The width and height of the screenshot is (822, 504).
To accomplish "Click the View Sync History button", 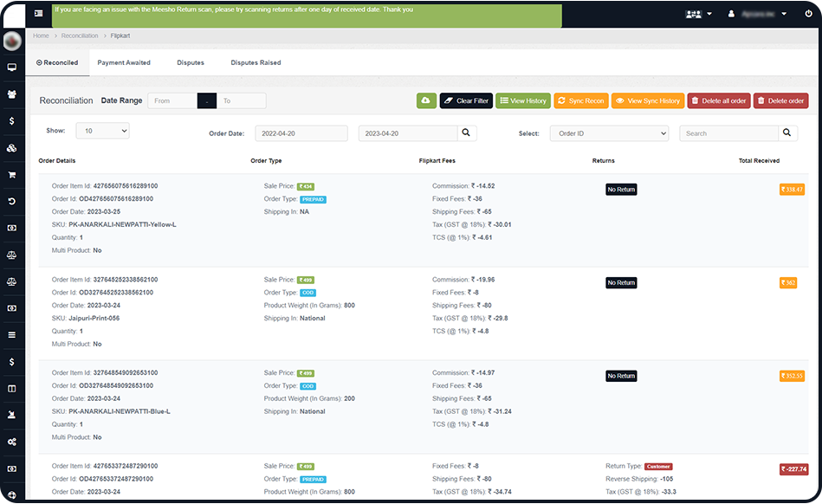I will [648, 100].
